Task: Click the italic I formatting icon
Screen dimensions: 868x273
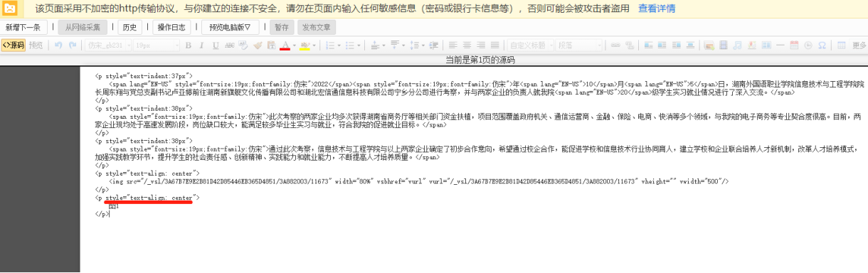Action: (201, 45)
